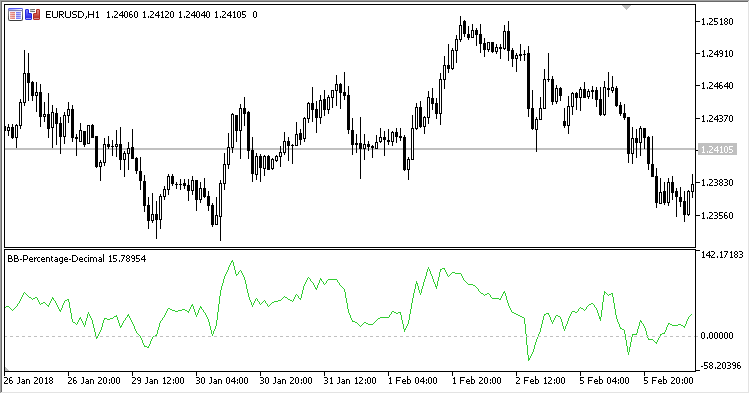Image resolution: width=750 pixels, height=394 pixels.
Task: Click indicator scale value -58.20396
Action: (x=721, y=366)
